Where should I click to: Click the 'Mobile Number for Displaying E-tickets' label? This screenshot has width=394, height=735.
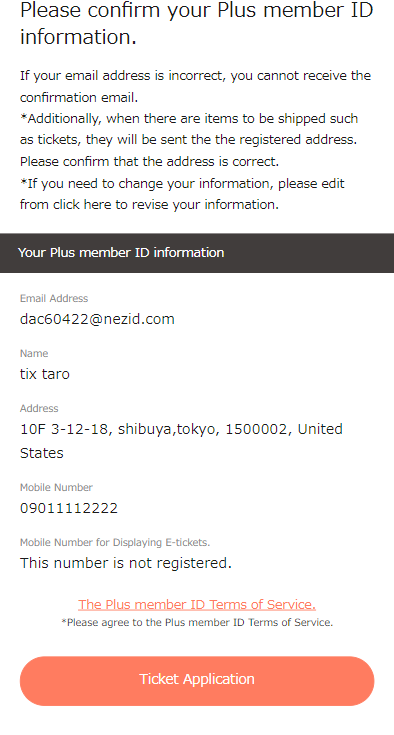pyautogui.click(x=115, y=542)
